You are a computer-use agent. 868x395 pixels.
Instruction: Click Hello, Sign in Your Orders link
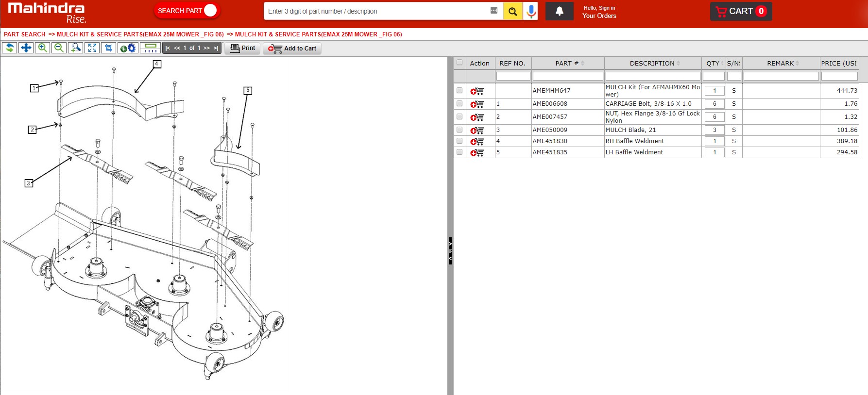[x=599, y=12]
